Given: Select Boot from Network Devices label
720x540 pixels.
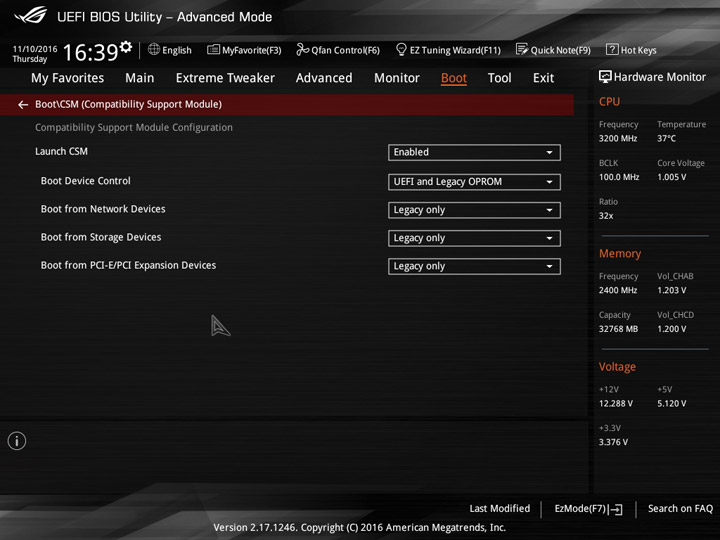Looking at the screenshot, I should (x=103, y=209).
